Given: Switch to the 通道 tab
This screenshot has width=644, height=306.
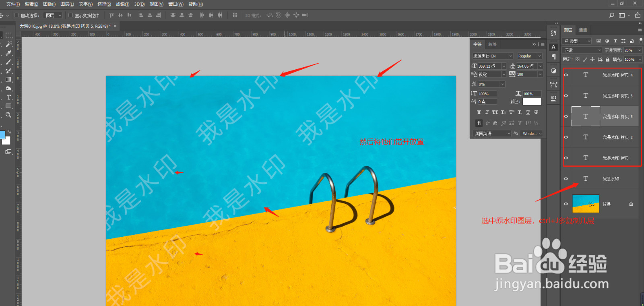Looking at the screenshot, I should click(x=583, y=30).
